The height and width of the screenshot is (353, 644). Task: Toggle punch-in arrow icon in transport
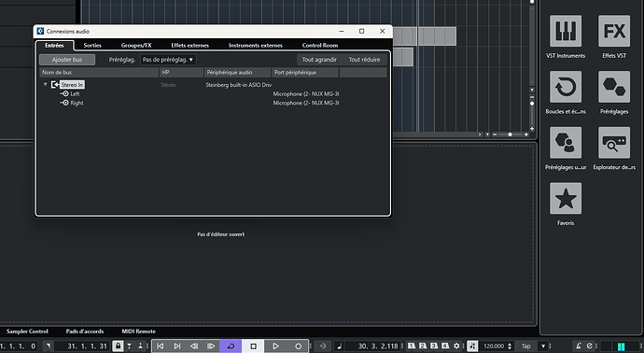tap(130, 346)
